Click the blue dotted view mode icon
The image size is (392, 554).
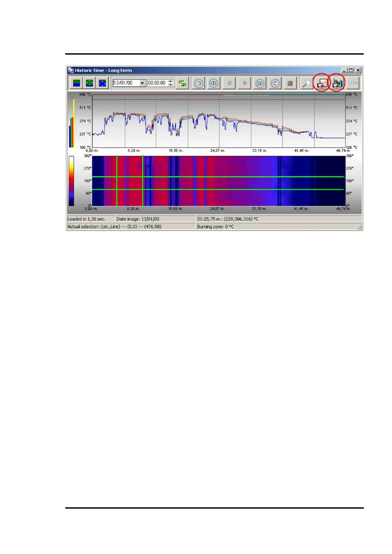point(102,83)
